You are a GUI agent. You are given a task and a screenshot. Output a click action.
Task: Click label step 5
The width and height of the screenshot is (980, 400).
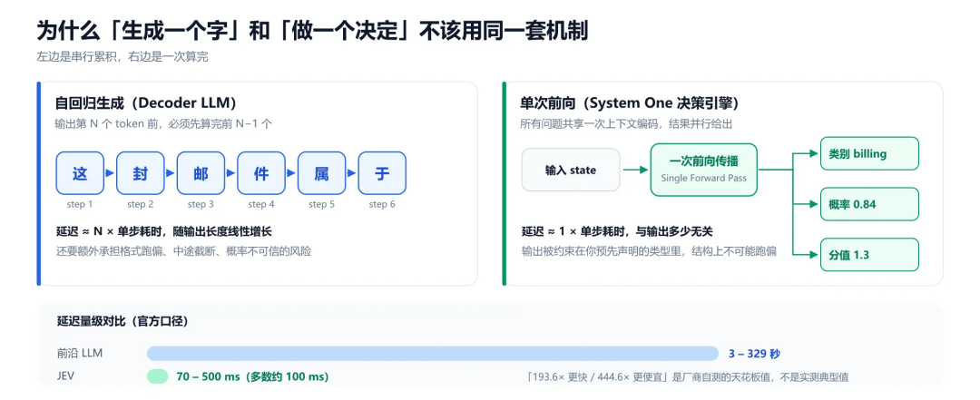coord(321,204)
